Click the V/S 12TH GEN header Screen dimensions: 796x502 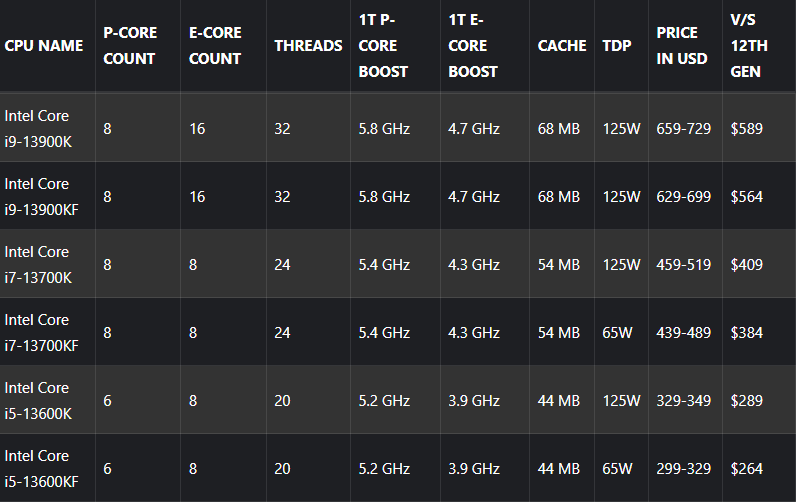click(746, 46)
